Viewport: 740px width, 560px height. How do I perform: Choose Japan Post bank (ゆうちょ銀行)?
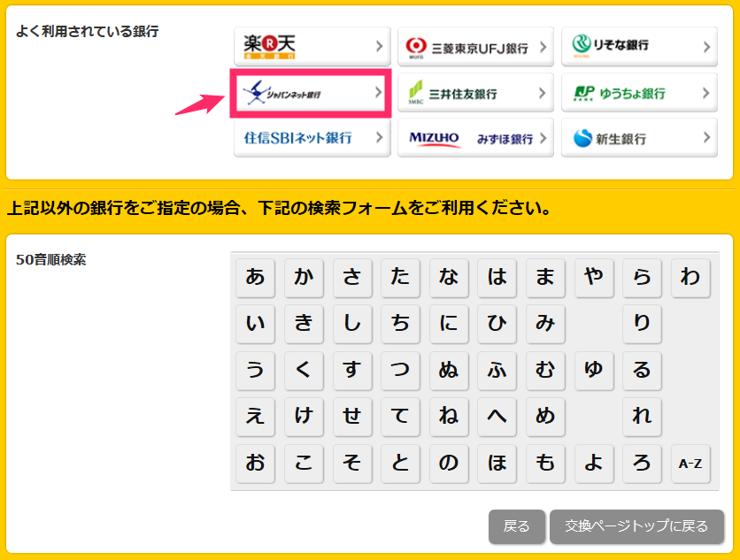pos(639,93)
